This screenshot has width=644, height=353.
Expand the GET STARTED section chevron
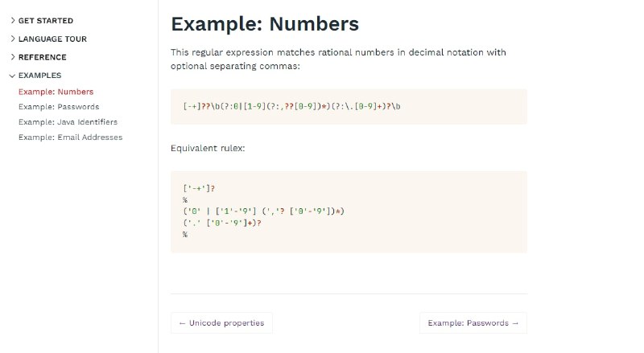(x=13, y=20)
